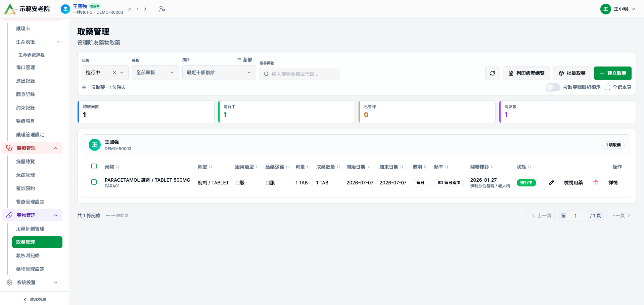Open the 狀態 dropdown
The image size is (644, 305).
105,73
